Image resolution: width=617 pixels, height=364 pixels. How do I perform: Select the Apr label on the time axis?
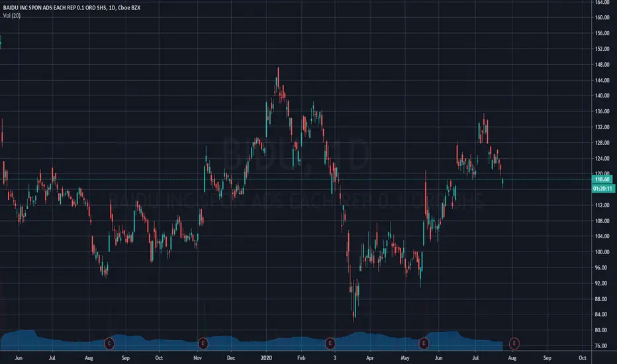[370, 358]
